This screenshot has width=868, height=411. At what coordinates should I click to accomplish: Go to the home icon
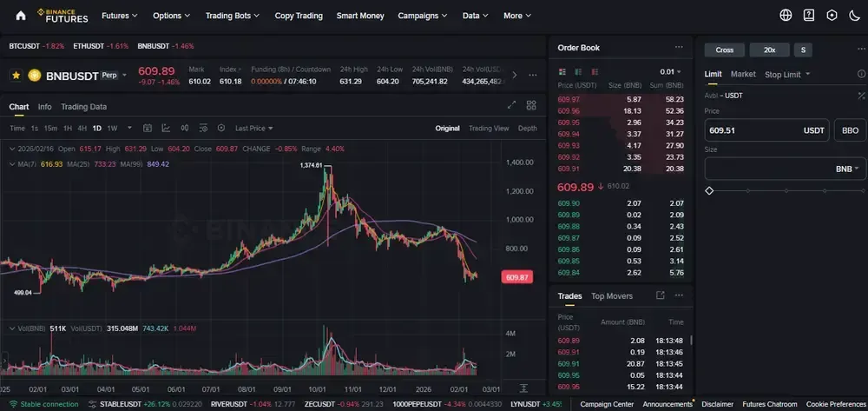click(x=21, y=16)
